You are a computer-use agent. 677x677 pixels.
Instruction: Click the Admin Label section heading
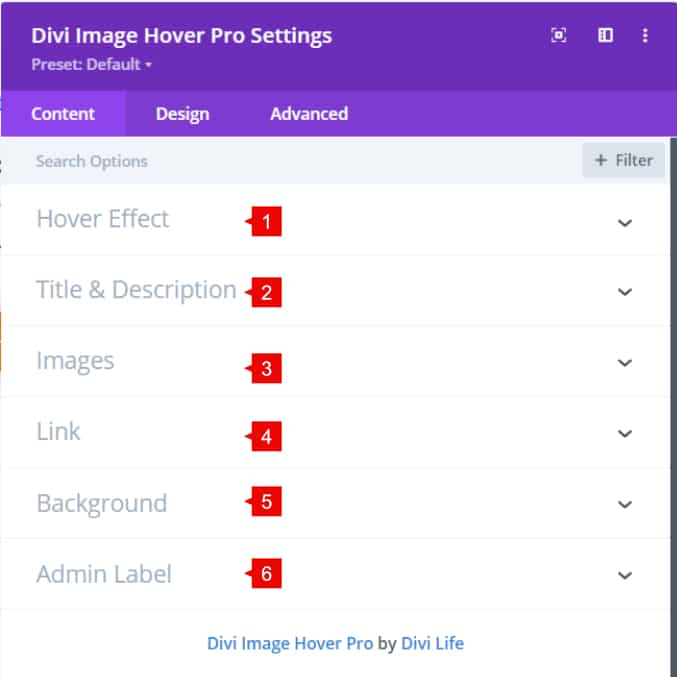pyautogui.click(x=104, y=574)
